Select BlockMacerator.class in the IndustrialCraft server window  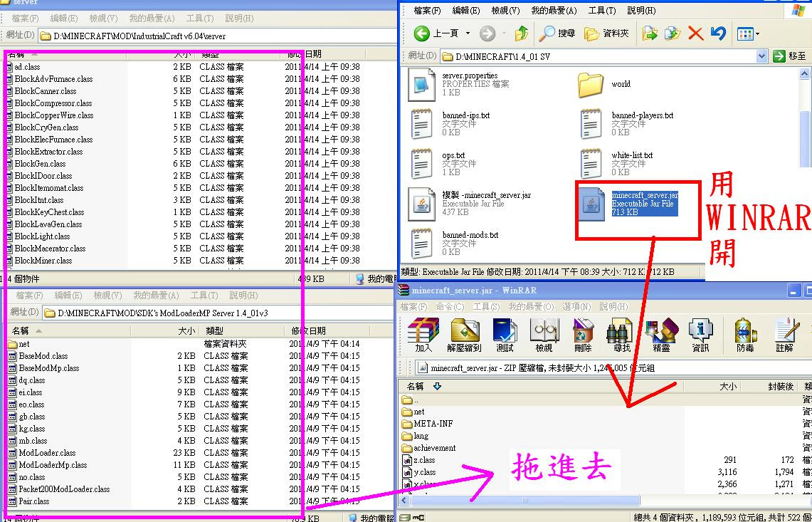pos(46,249)
